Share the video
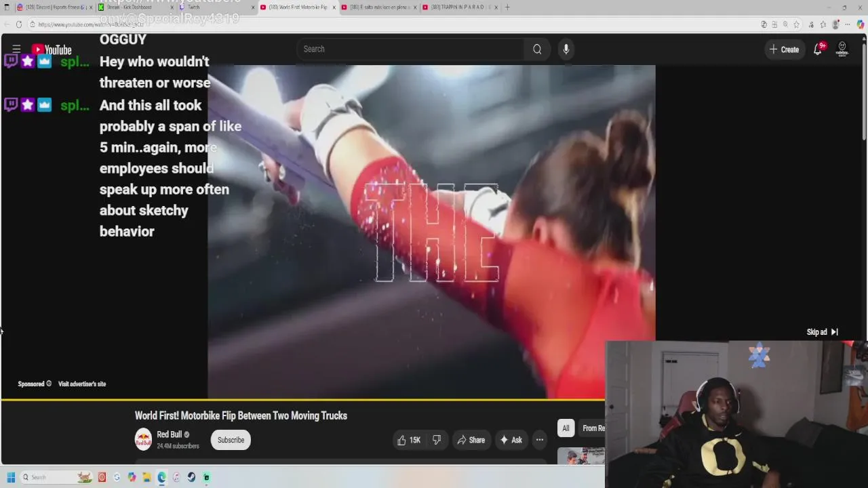 (471, 440)
